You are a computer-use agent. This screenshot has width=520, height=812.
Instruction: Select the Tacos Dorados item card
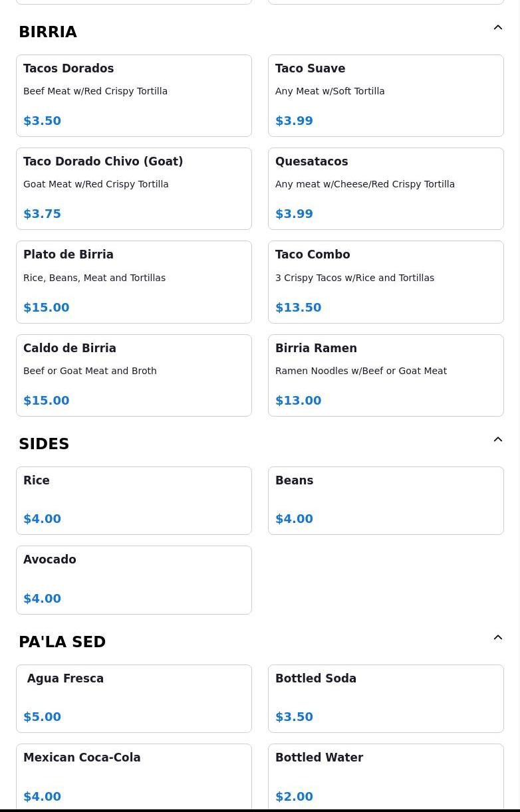pos(134,96)
